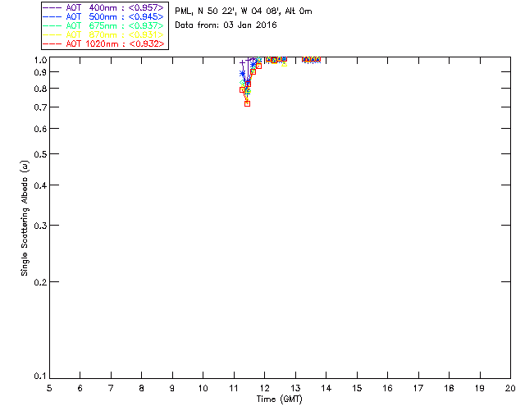This screenshot has width=525, height=420.
Task: Click the y-axis tick label 0.1
Action: click(40, 377)
